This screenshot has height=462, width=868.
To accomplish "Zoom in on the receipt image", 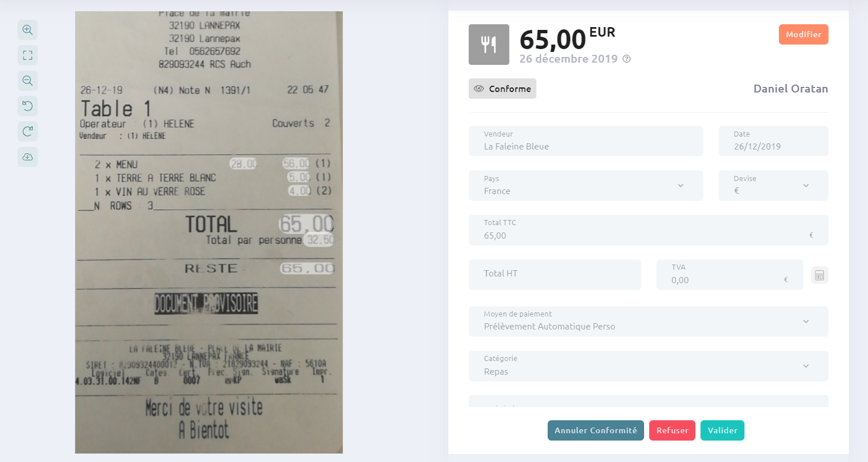I will (28, 30).
